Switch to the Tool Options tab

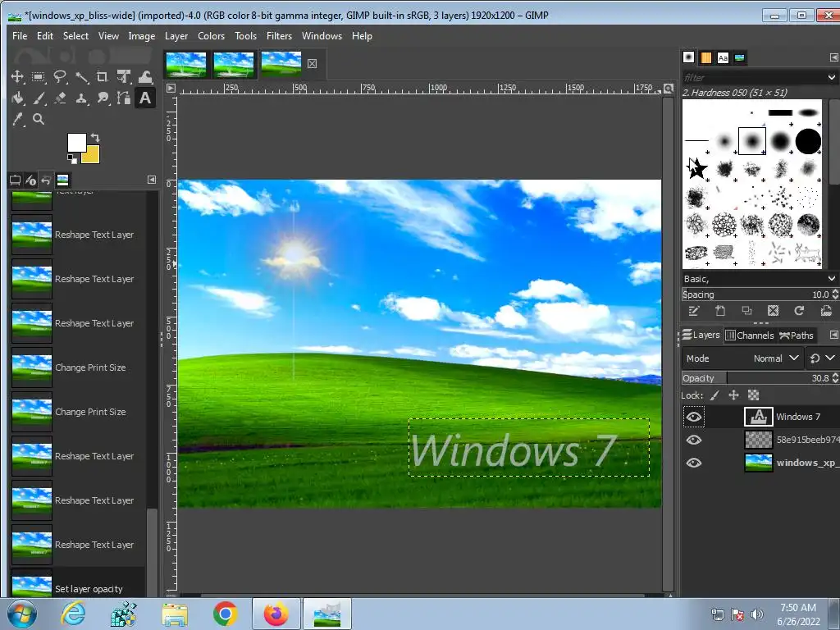[15, 180]
